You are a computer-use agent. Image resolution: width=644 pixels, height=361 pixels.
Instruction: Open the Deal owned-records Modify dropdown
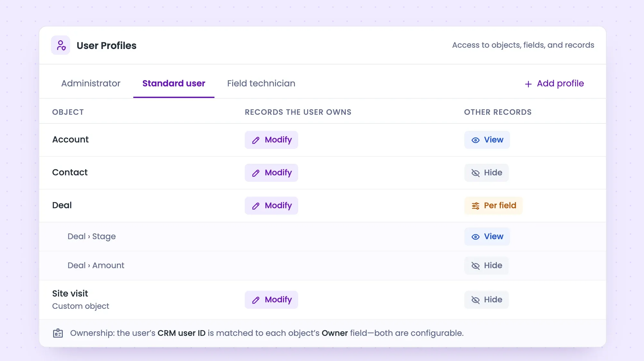pos(271,206)
